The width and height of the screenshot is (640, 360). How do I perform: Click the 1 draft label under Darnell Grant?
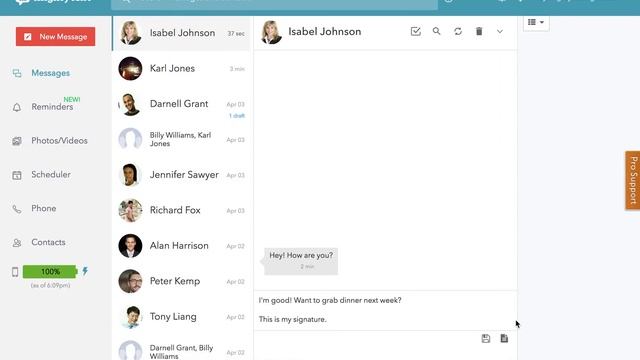tap(237, 116)
